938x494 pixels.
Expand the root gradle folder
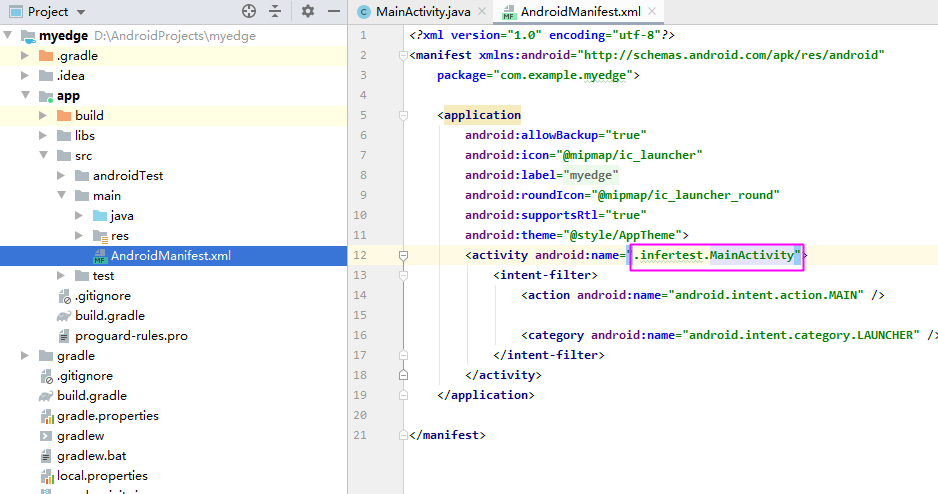(25, 355)
